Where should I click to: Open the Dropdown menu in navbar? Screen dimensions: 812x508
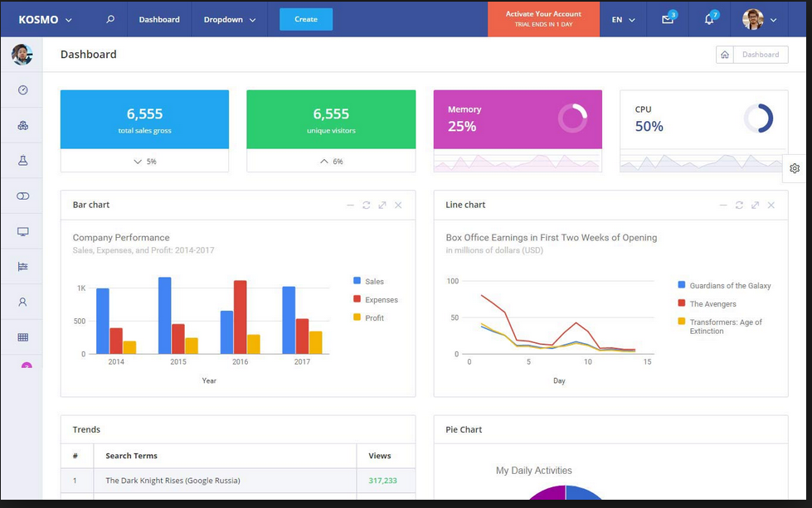[x=230, y=20]
